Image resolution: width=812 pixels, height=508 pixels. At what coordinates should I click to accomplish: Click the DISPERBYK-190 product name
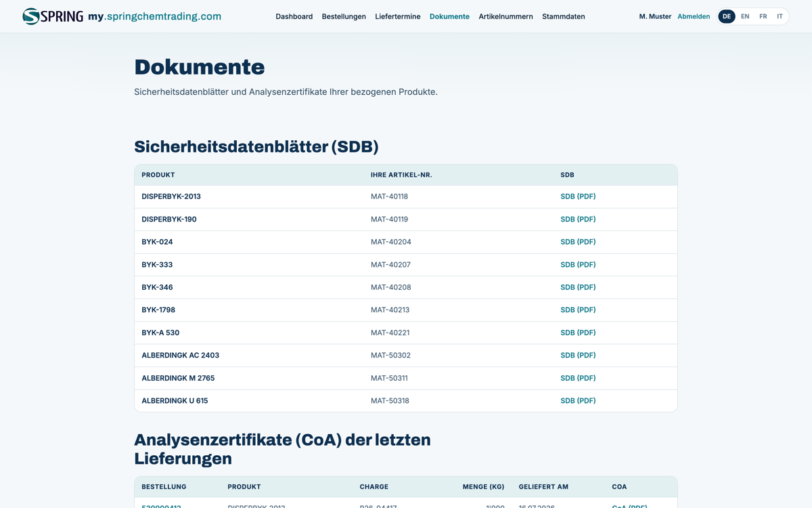[x=169, y=219]
